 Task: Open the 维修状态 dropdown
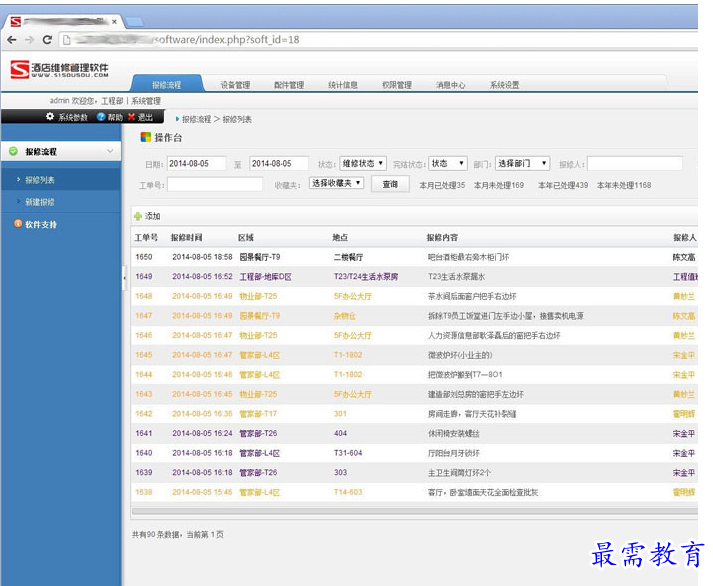tap(363, 163)
